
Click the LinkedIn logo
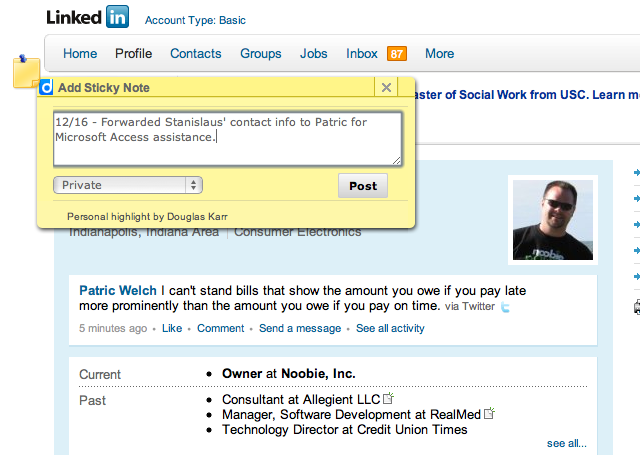tap(88, 18)
